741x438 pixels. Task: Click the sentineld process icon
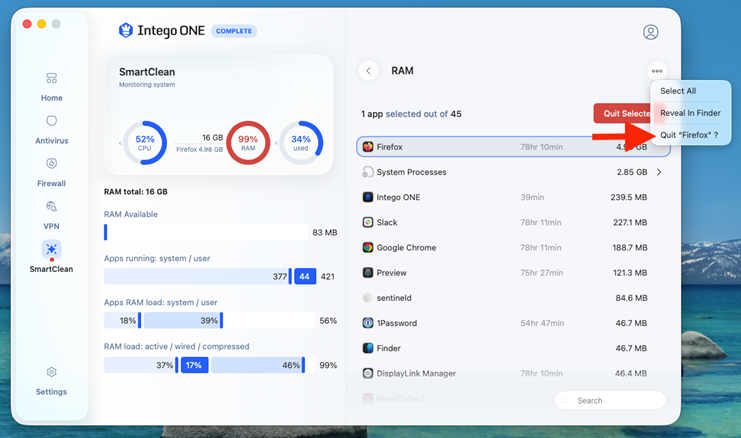coord(368,298)
